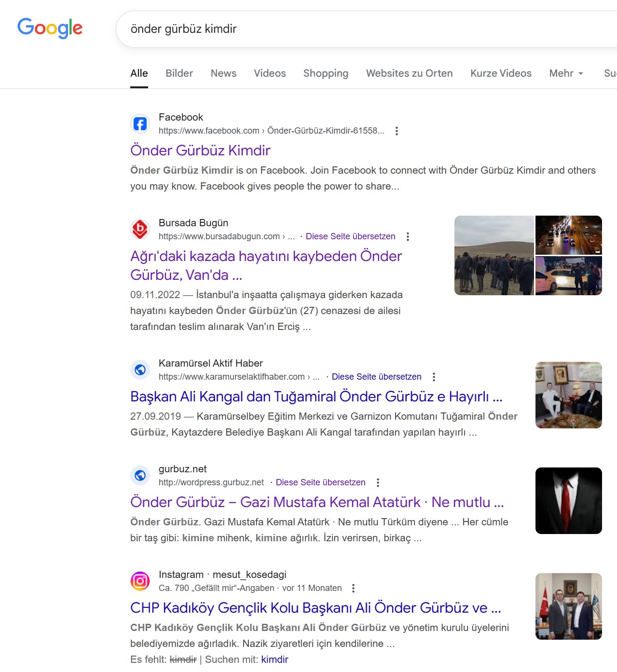Viewport: 617px width, 672px height.
Task: Click the Bursada Bugün site icon
Action: tap(140, 229)
